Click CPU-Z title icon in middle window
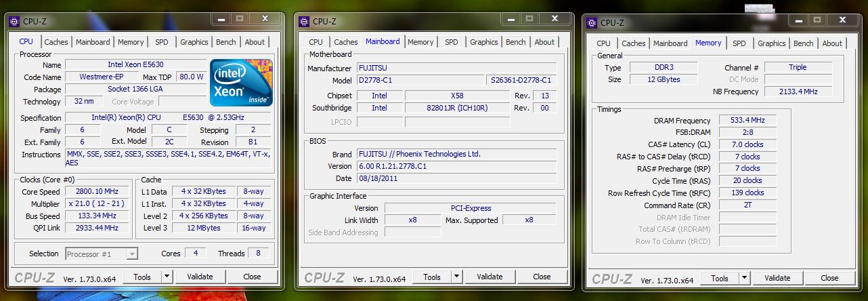The image size is (868, 301). (304, 22)
